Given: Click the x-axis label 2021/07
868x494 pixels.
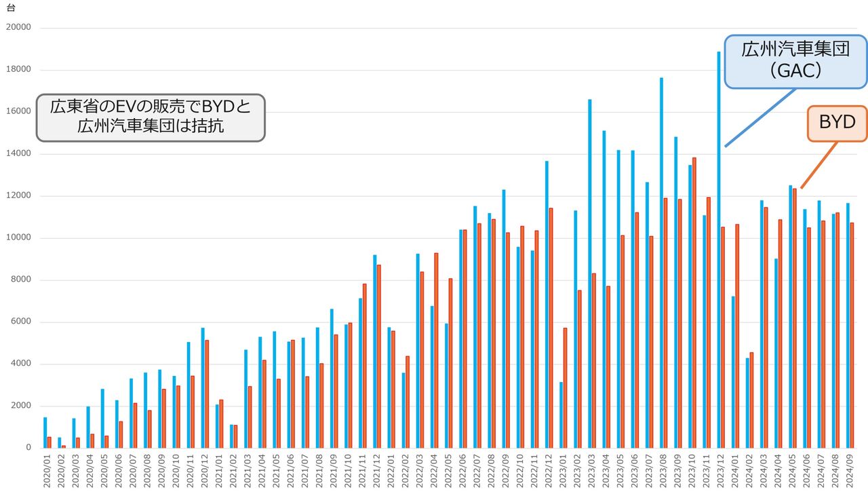Looking at the screenshot, I should tap(306, 471).
